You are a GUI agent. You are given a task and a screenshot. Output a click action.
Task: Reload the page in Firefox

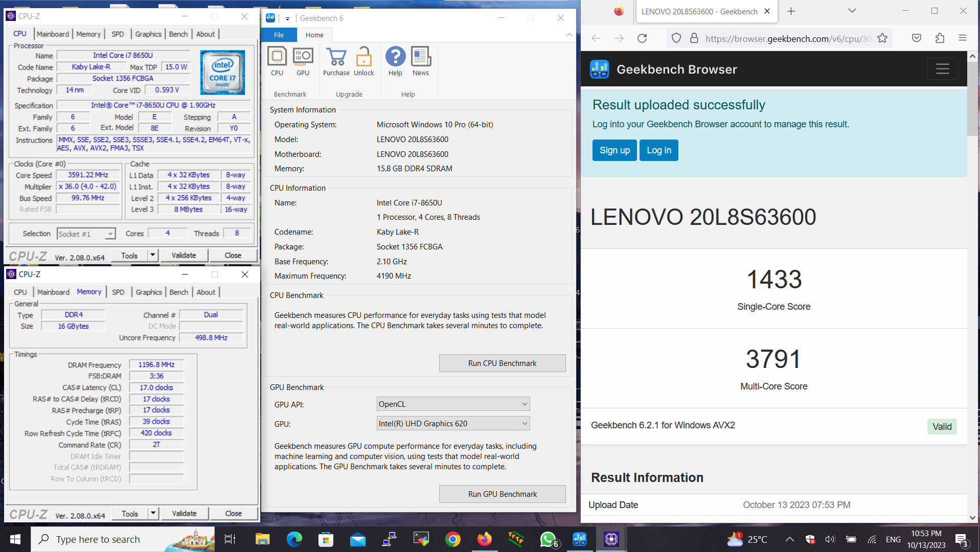[x=643, y=38]
